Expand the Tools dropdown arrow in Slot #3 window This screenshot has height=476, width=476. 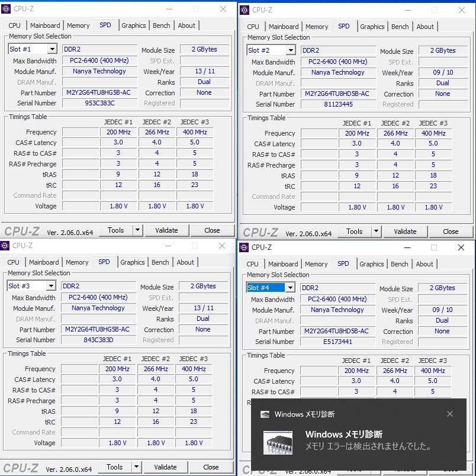click(x=137, y=467)
